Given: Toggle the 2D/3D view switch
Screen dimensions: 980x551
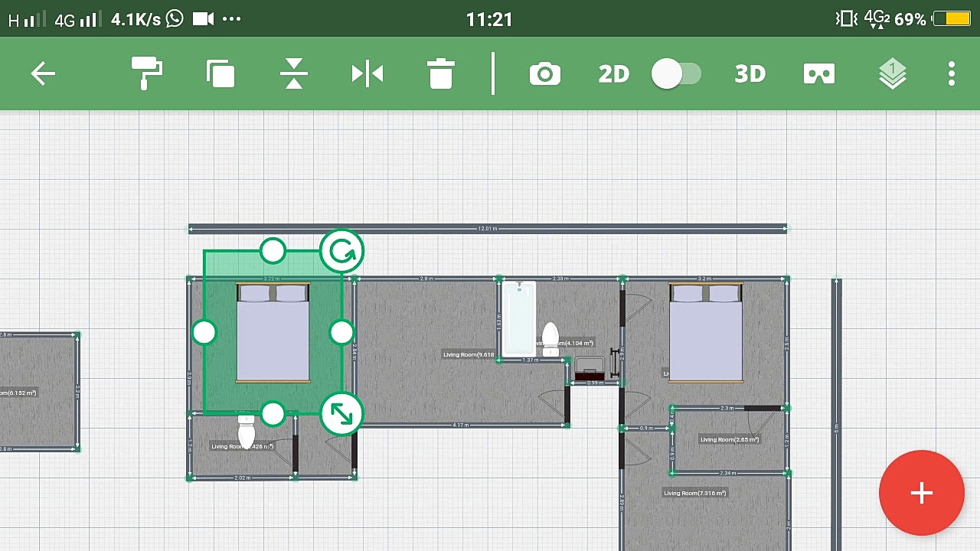Looking at the screenshot, I should pos(676,74).
